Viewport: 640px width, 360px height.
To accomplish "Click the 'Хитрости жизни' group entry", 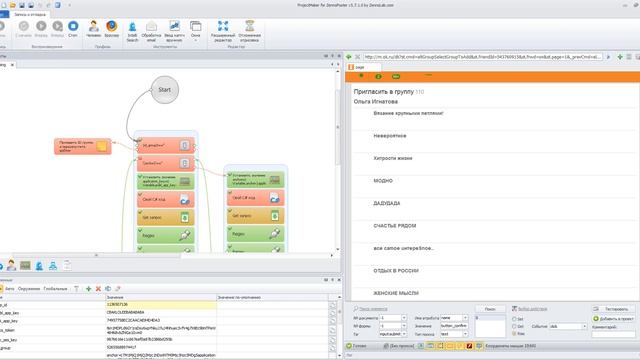I will pos(393,158).
